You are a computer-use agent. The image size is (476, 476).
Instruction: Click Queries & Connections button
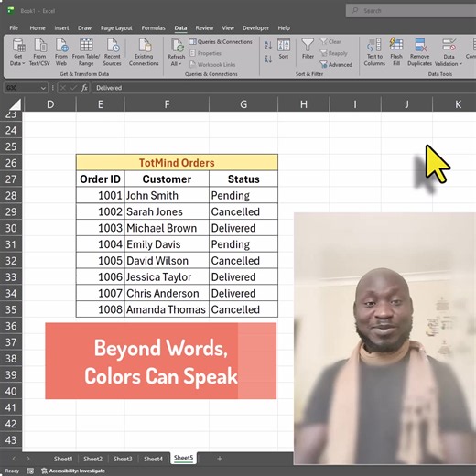coord(221,42)
